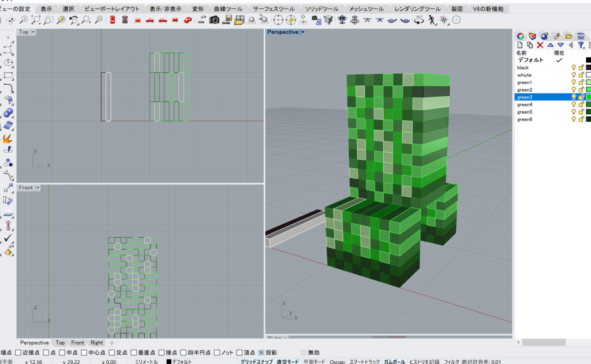Viewport: 591px width, 364px height.
Task: Open the blue sphere Materials panel tab icon
Action: [544, 36]
